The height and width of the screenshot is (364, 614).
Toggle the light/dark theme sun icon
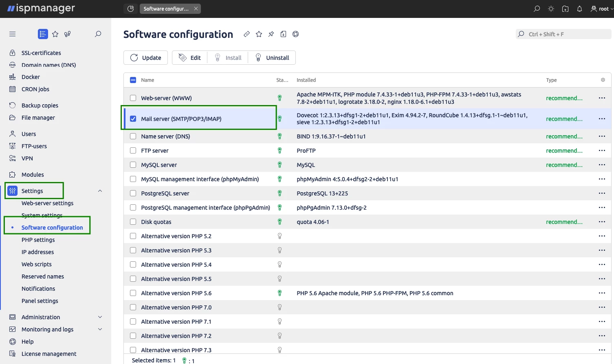[551, 9]
